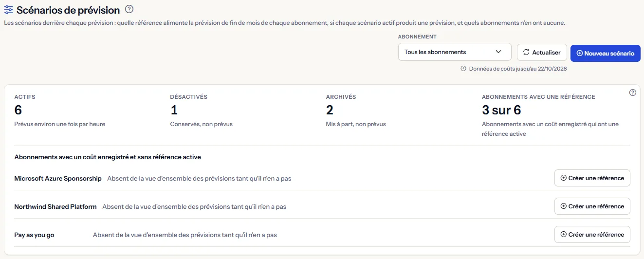
Task: Create a new scenario with Nouveau scénario
Action: pos(605,53)
